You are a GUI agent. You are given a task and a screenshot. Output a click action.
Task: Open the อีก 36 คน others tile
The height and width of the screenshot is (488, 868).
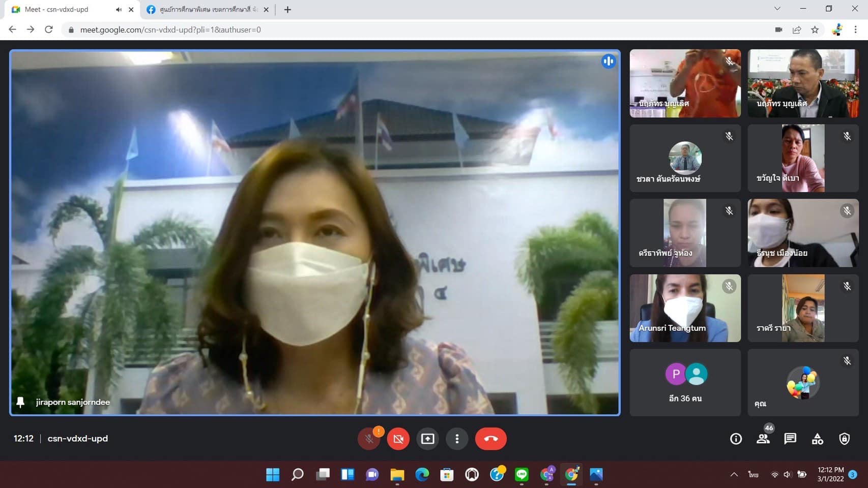pos(685,383)
